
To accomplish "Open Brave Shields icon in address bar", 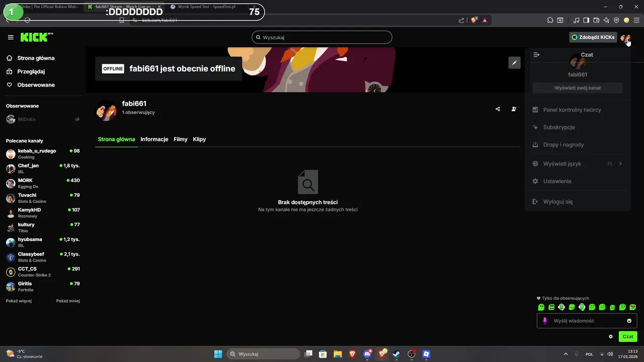I will [474, 20].
